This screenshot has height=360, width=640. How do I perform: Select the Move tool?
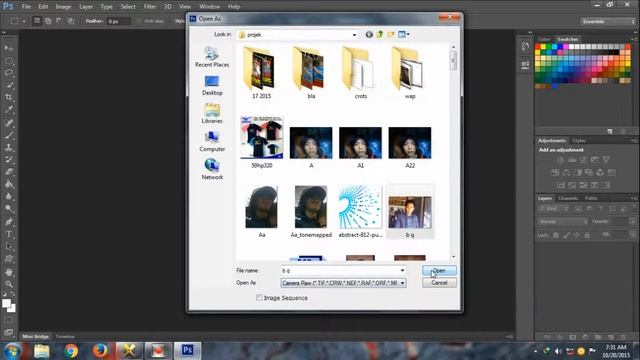point(9,48)
